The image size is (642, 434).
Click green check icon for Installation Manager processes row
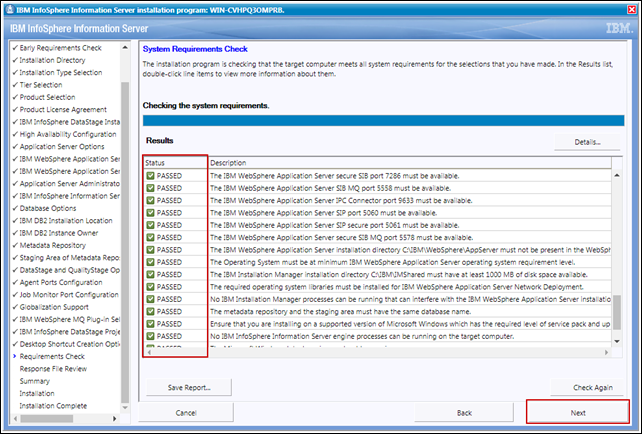pyautogui.click(x=150, y=299)
